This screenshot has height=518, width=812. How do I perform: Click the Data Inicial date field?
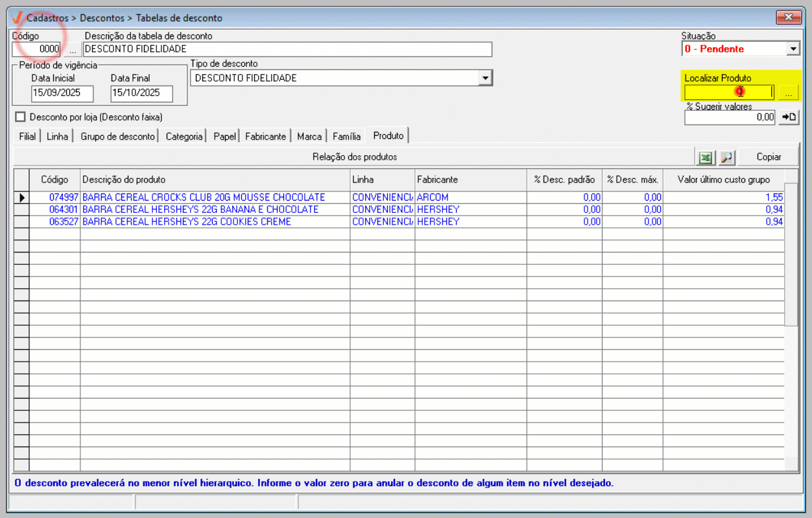point(62,93)
